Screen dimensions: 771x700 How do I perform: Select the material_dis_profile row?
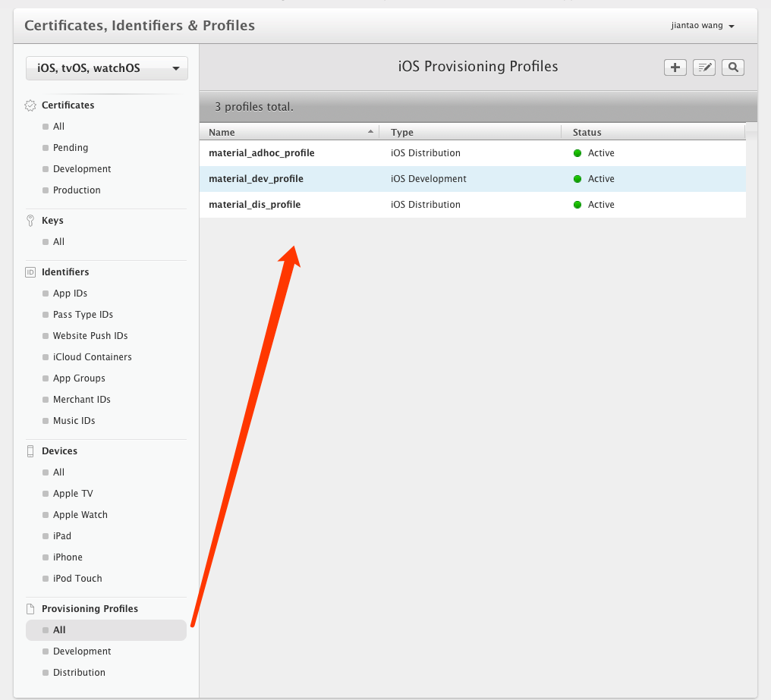254,205
